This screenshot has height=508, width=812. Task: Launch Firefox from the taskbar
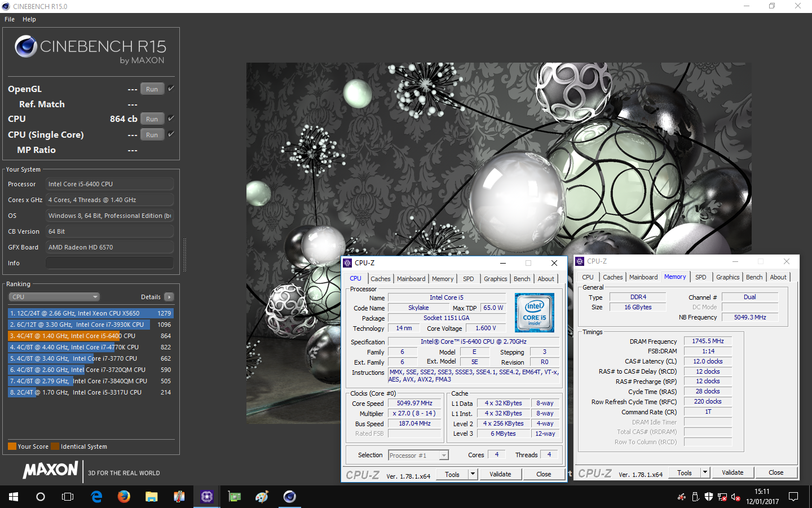coord(124,497)
